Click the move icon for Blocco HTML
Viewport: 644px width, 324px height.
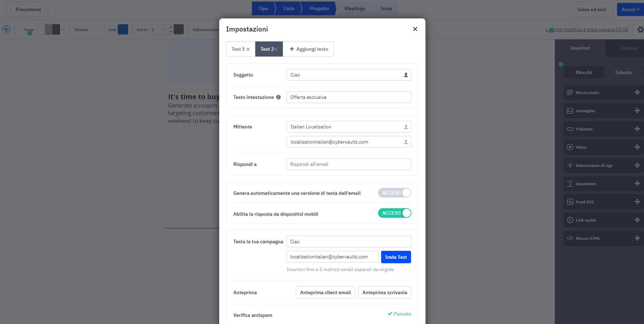[x=637, y=238]
